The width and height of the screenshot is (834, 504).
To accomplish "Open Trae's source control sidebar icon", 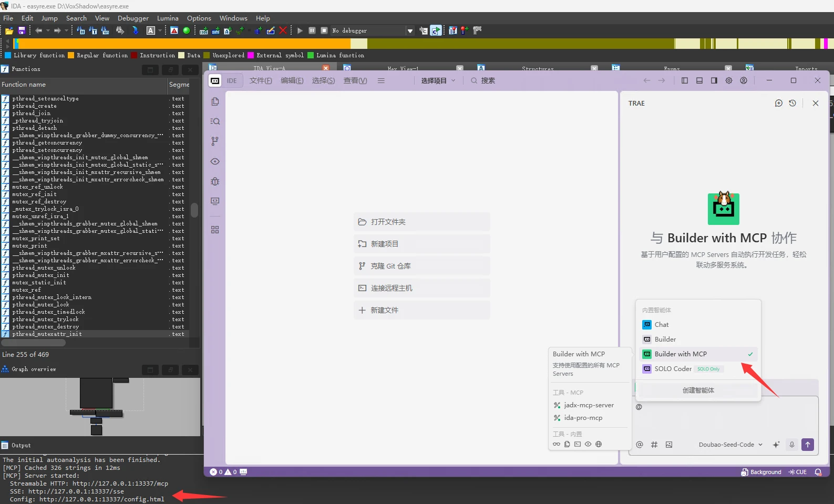I will (x=215, y=141).
